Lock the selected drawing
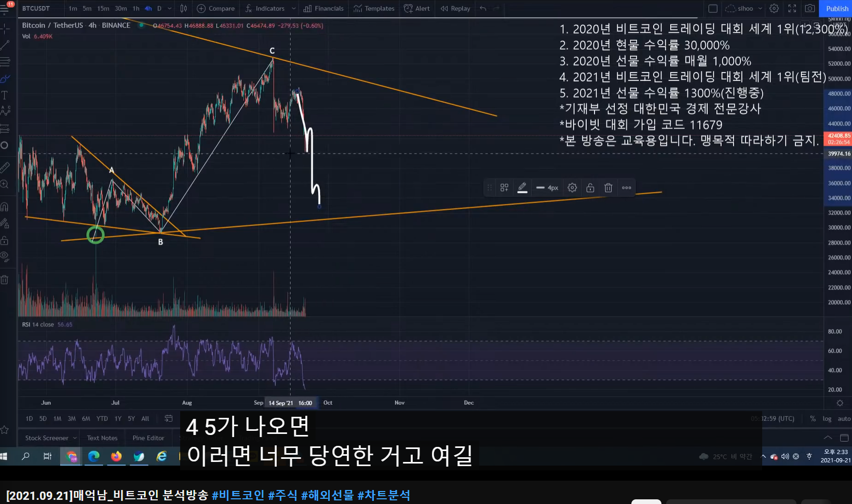 (590, 188)
